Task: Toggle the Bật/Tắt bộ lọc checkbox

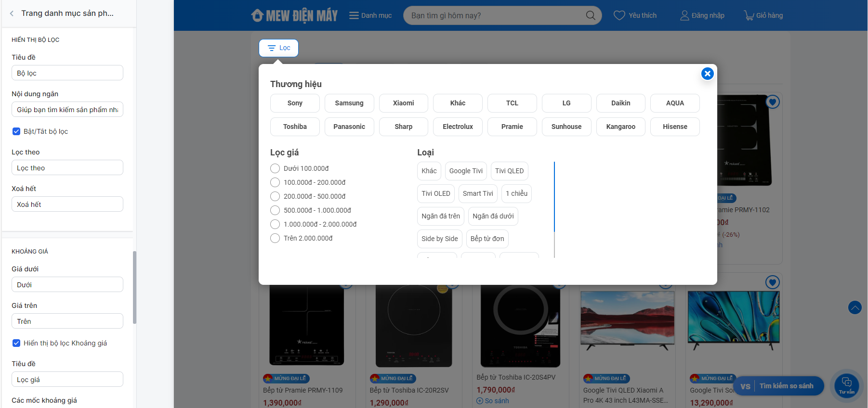Action: pos(16,131)
